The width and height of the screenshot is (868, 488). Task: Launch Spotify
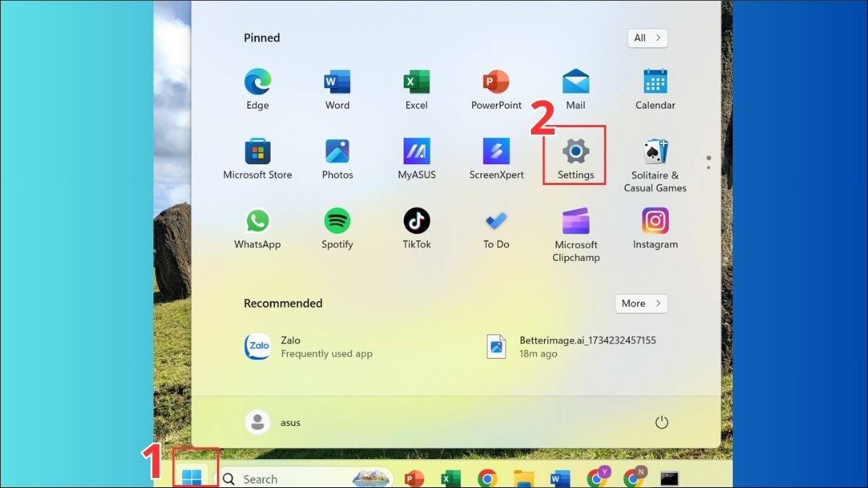(x=337, y=228)
